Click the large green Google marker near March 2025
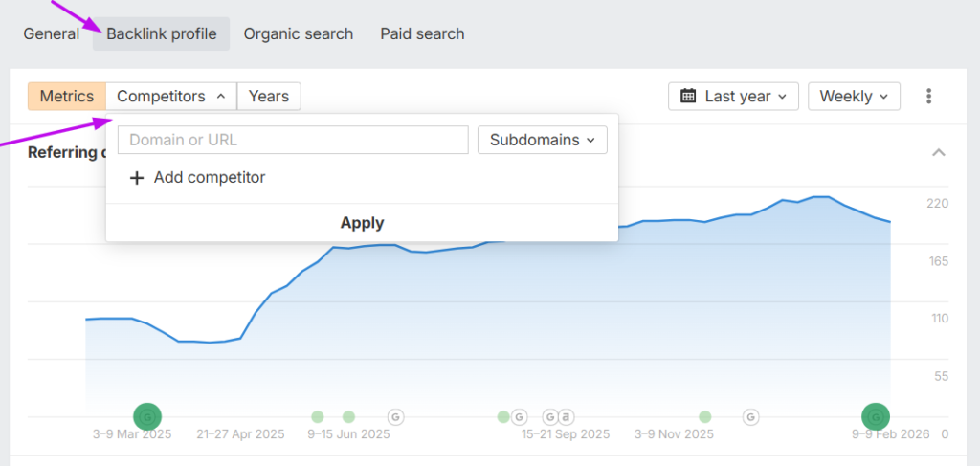The width and height of the screenshot is (980, 466). click(146, 416)
